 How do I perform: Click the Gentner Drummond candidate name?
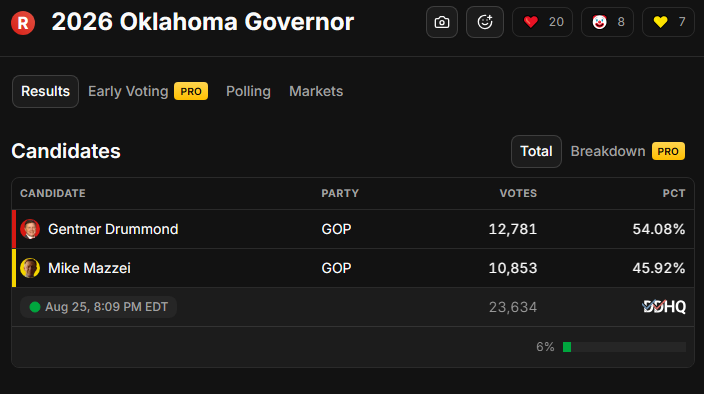(113, 229)
